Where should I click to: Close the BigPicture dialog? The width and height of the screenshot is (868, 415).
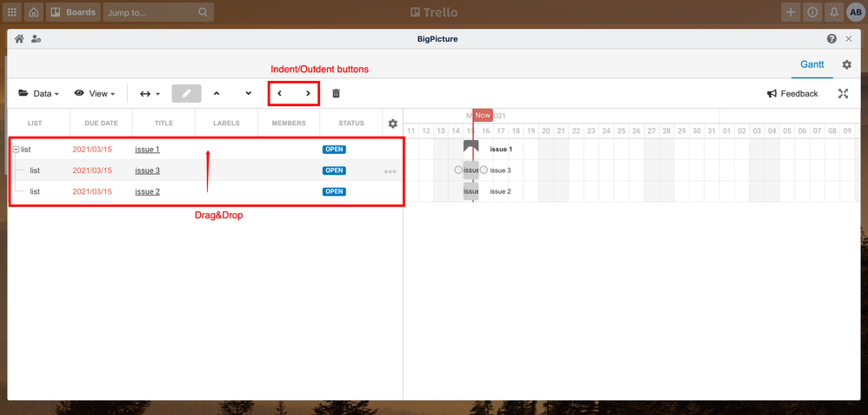pos(849,39)
